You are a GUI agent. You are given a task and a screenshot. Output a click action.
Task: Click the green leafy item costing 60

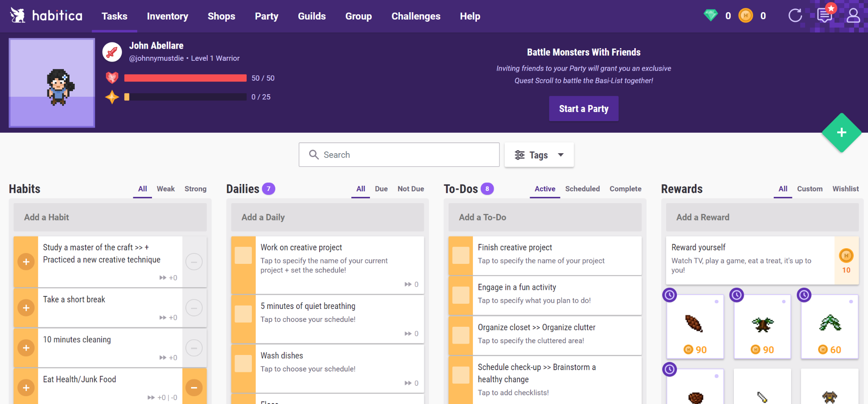coord(830,326)
